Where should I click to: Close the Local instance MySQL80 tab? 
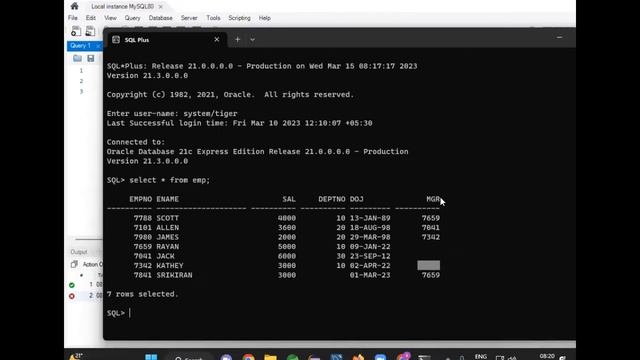pyautogui.click(x=160, y=7)
